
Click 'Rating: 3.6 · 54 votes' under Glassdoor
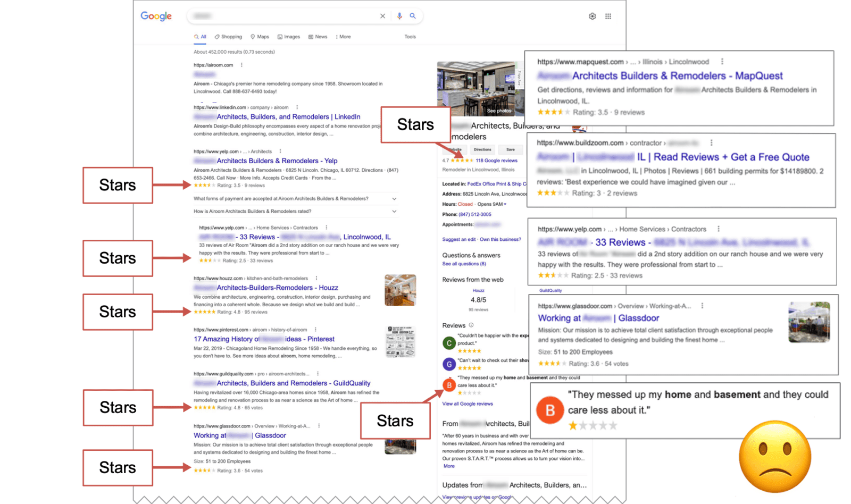click(240, 471)
